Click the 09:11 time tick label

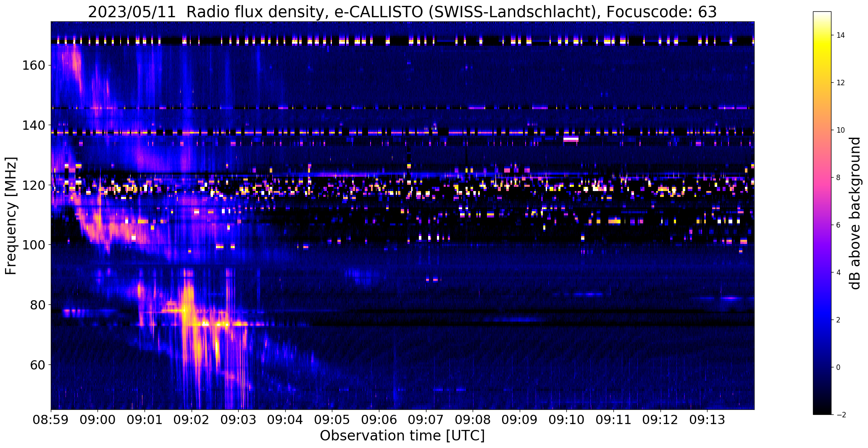click(x=614, y=420)
